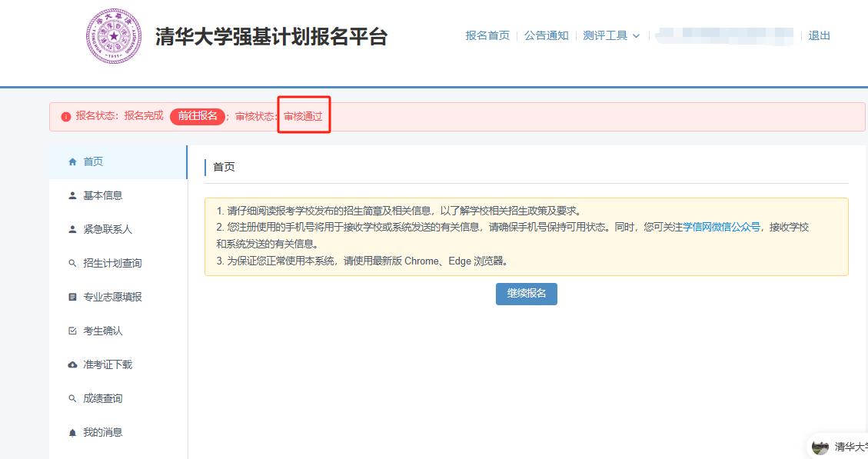Click the 审核通过 status text
868x459 pixels.
[x=304, y=116]
